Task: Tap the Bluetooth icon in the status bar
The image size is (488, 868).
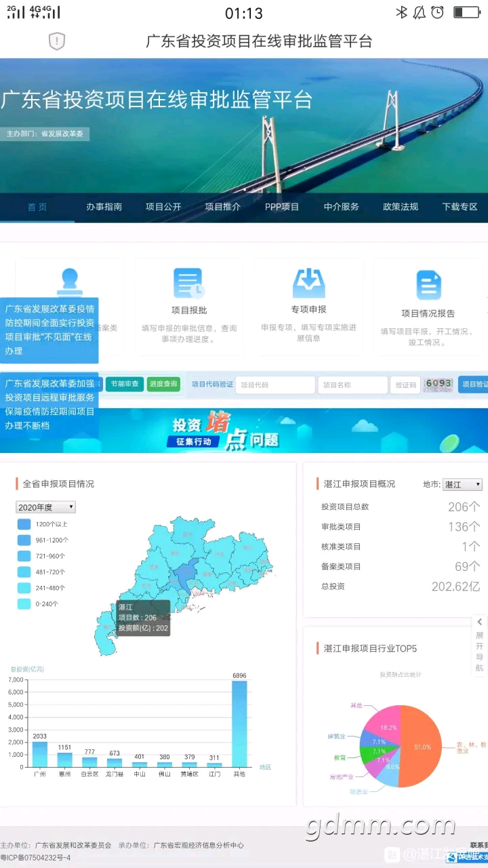Action: coord(401,13)
